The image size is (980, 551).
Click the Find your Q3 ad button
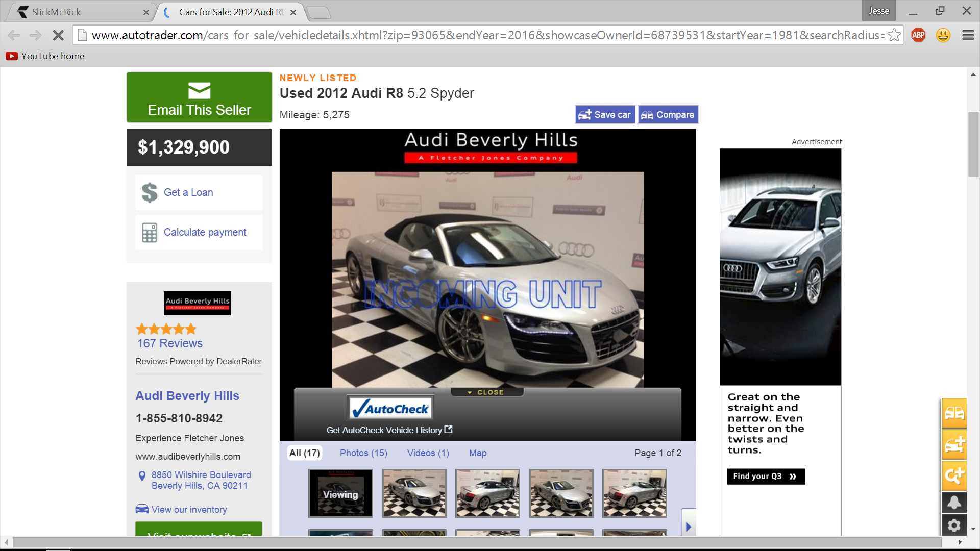point(766,477)
